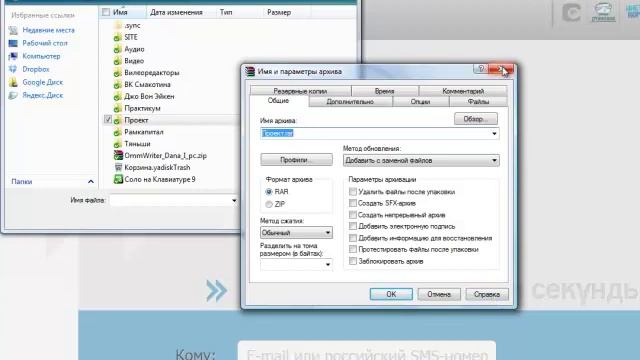640x360 pixels.
Task: Select the Рамкапитал folder icon
Action: (118, 132)
